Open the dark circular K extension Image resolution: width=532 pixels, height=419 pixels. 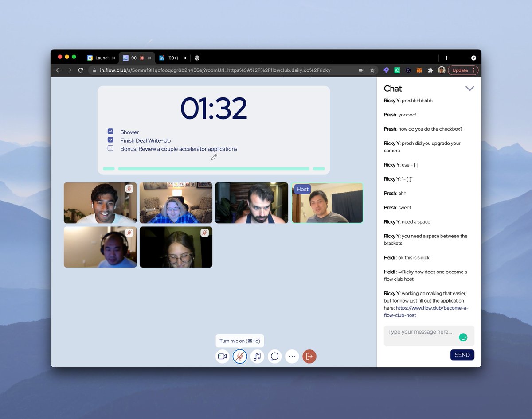click(x=408, y=70)
